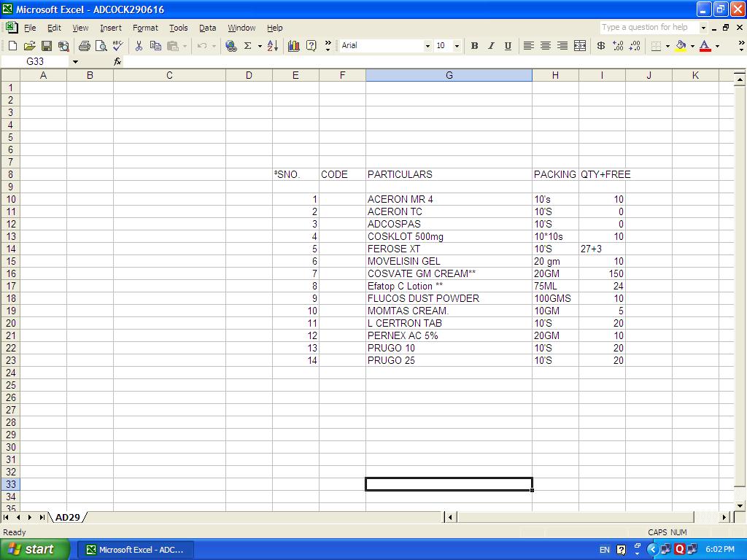
Task: Open Font Color palette dropdown arrow
Action: [718, 46]
